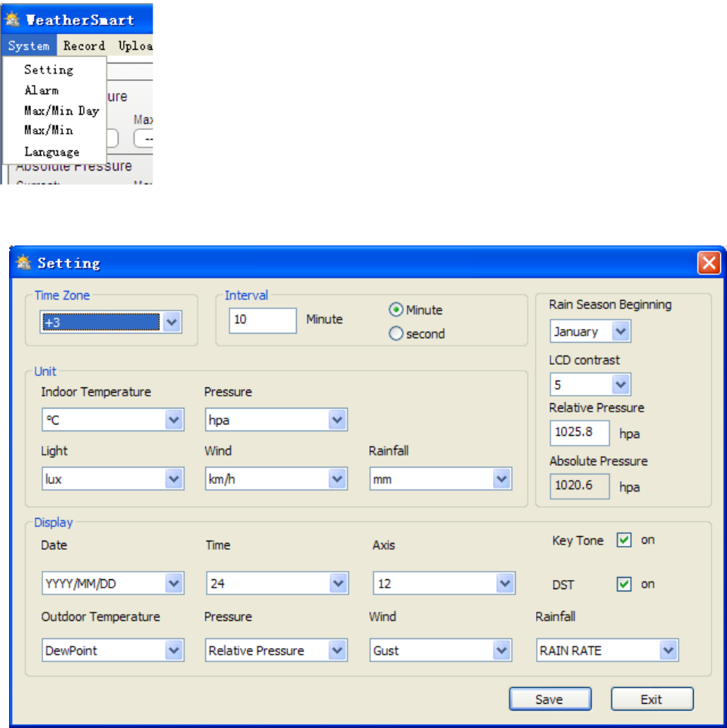Click the Save button
Viewport: 727px width, 728px height.
coord(550,699)
